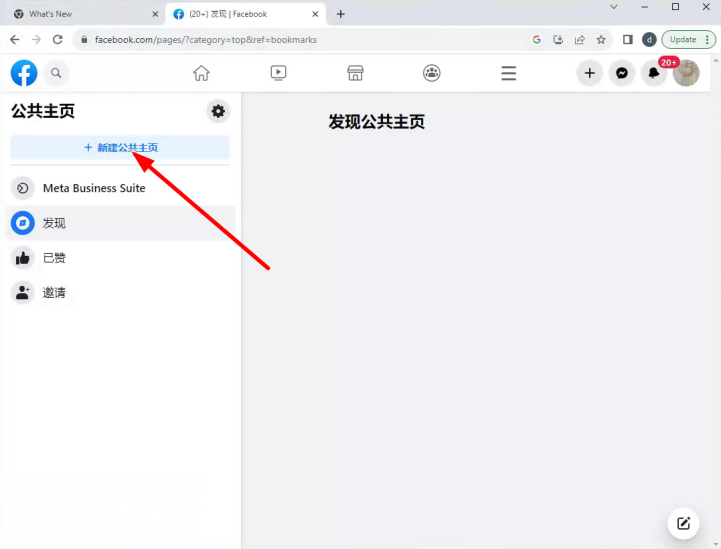
Task: Click the 公共主页 sidebar title
Action: pyautogui.click(x=43, y=111)
